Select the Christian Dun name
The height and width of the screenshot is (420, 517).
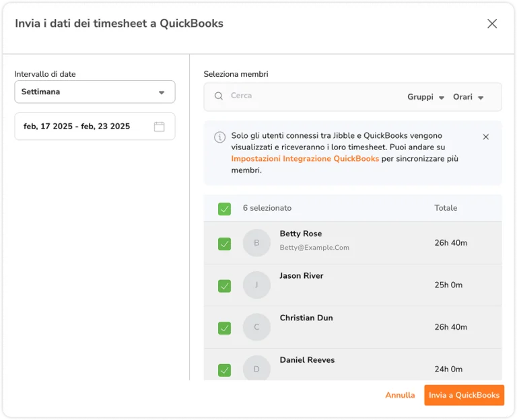(x=306, y=318)
